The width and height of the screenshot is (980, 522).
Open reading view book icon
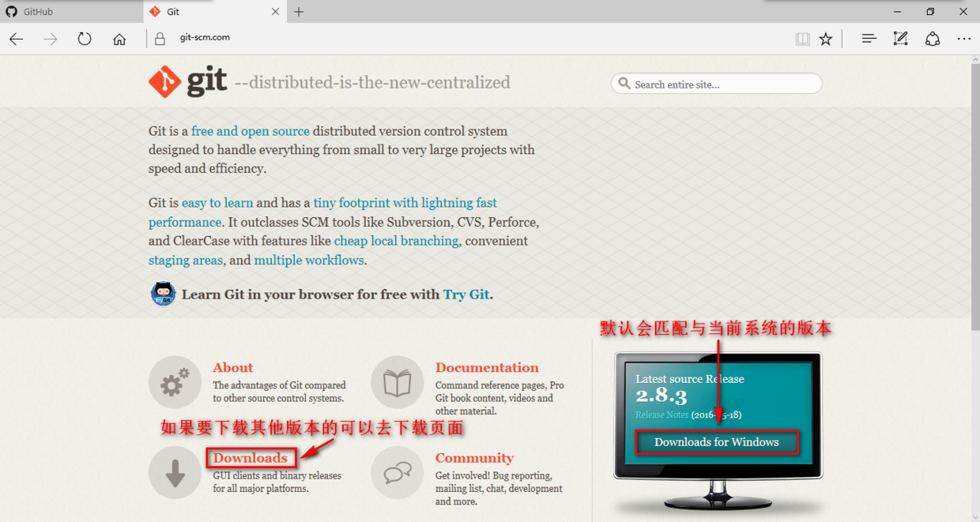[x=802, y=39]
